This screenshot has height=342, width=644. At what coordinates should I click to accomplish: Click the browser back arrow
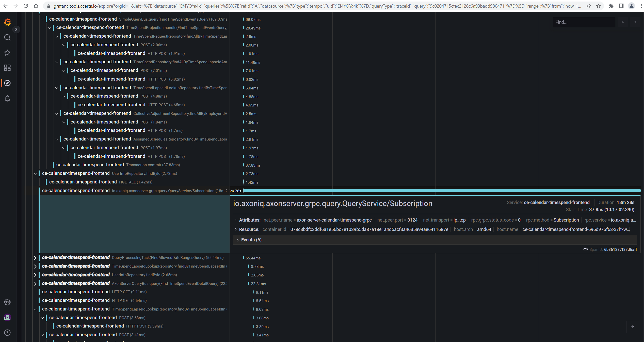(6, 6)
